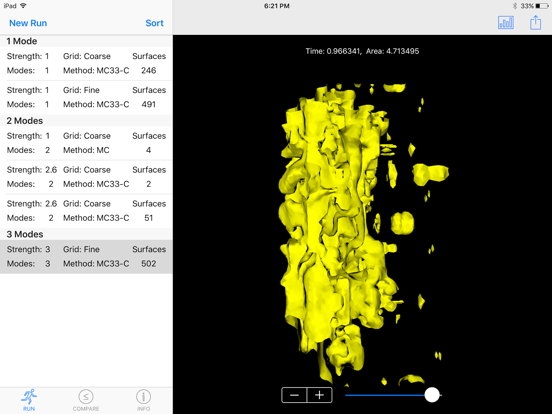Image resolution: width=552 pixels, height=414 pixels.
Task: Tap the 6:21 PM clock
Action: click(x=277, y=6)
